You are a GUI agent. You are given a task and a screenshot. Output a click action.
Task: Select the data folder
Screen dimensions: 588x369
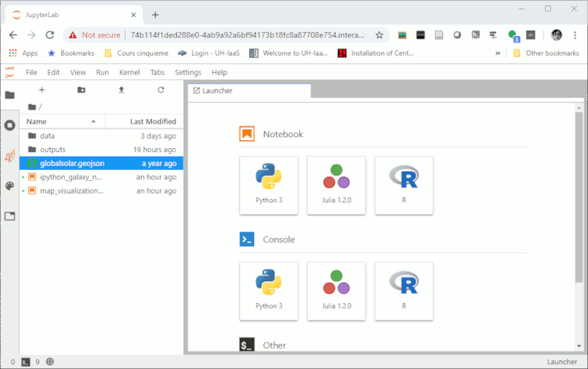pyautogui.click(x=101, y=136)
